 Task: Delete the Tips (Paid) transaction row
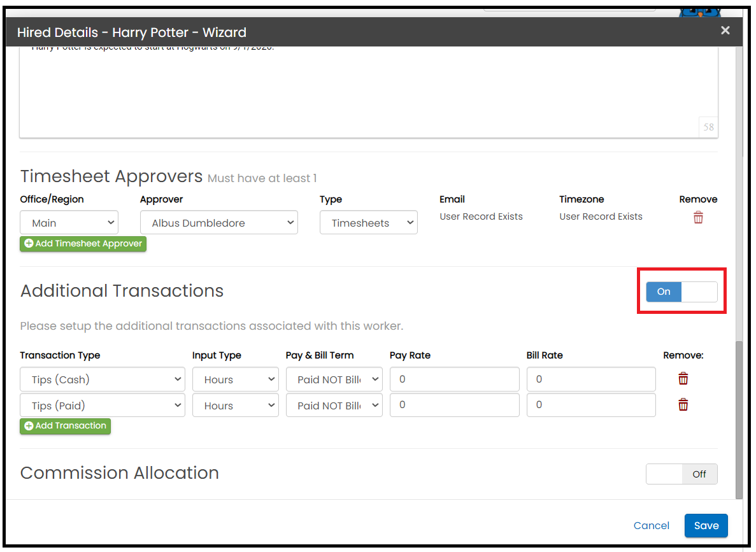click(683, 405)
